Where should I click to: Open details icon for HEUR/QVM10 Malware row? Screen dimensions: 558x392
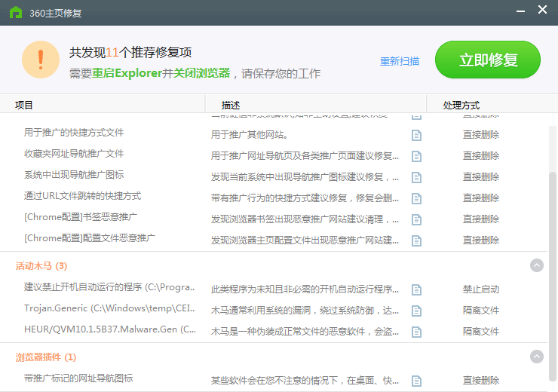(x=416, y=332)
